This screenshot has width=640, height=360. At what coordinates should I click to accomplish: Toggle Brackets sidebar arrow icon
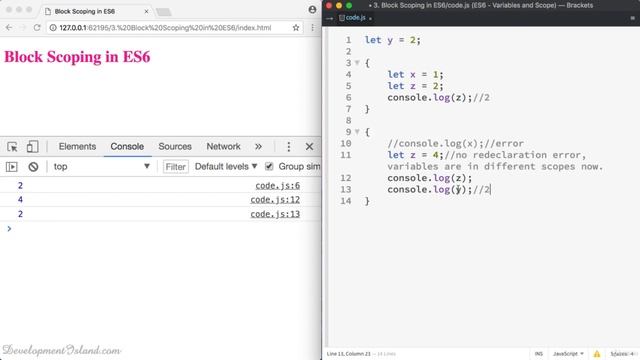[329, 18]
